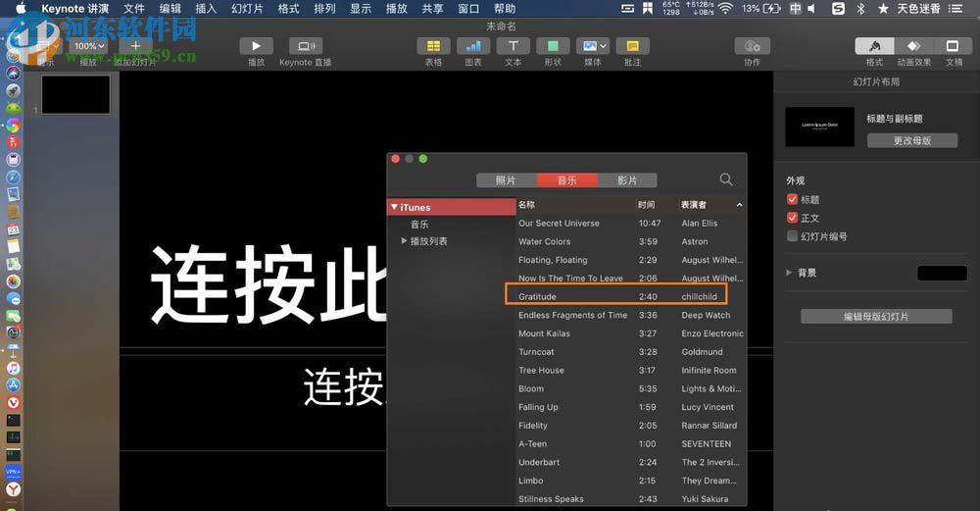This screenshot has width=980, height=511.
Task: Click the battery status icon
Action: point(772,8)
